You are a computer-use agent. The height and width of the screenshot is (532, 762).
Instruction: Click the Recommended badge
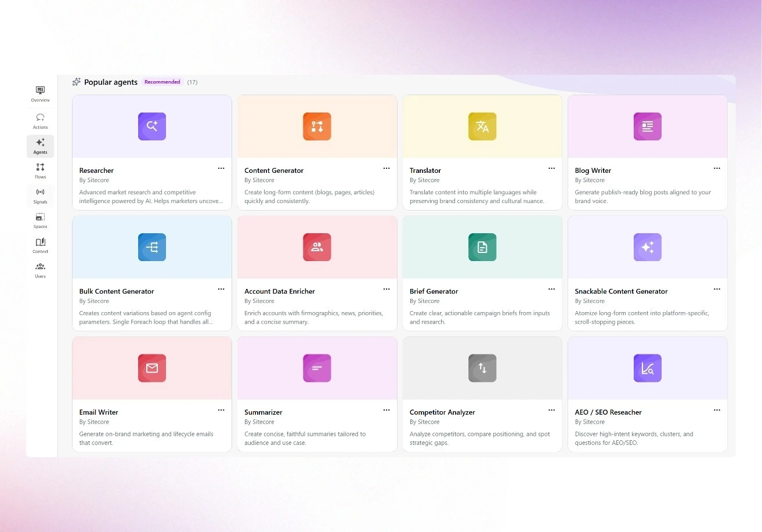162,81
